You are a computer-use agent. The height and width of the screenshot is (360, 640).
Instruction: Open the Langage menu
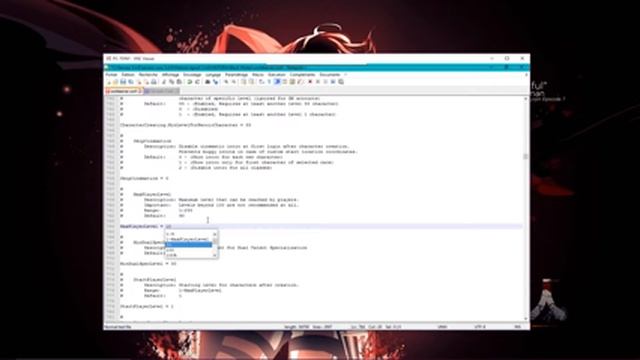(x=213, y=75)
